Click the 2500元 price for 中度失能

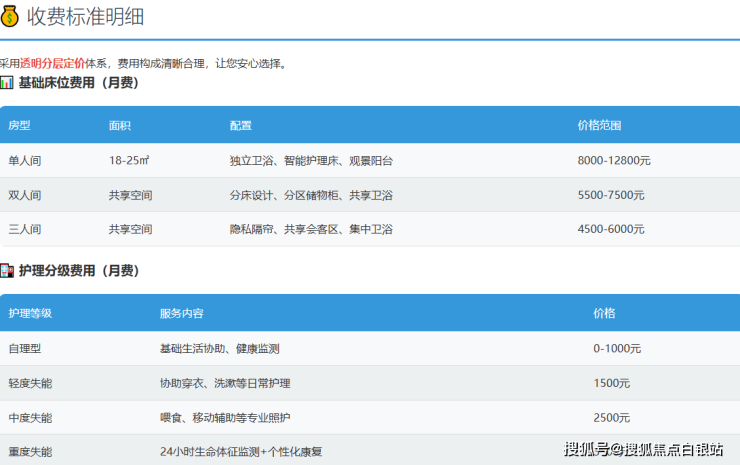tap(611, 417)
